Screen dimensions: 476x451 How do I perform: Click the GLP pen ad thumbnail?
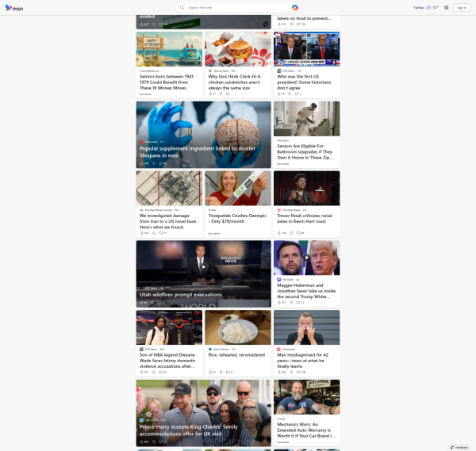238,189
